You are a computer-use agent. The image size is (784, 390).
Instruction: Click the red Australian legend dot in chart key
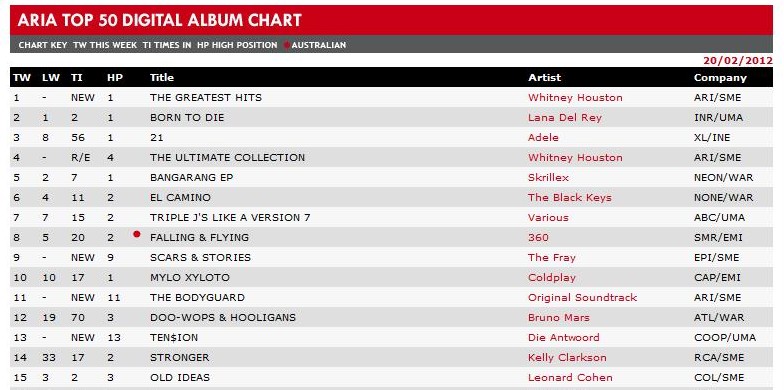click(286, 45)
